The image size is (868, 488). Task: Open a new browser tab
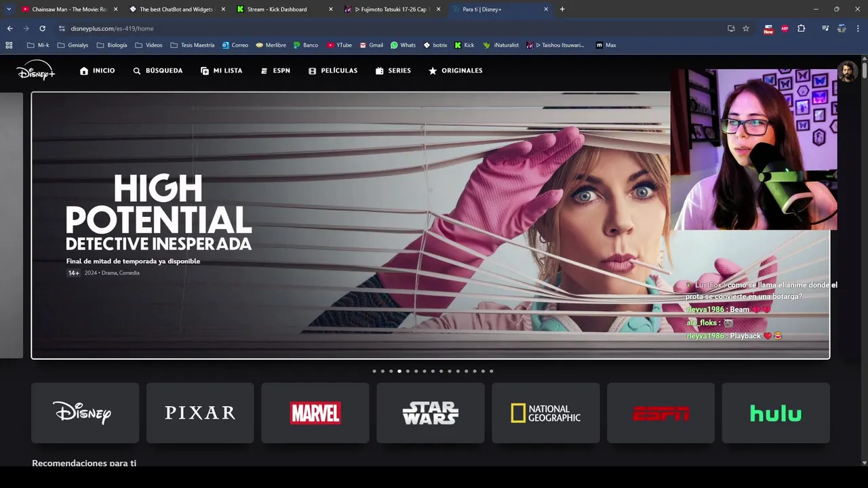click(562, 9)
